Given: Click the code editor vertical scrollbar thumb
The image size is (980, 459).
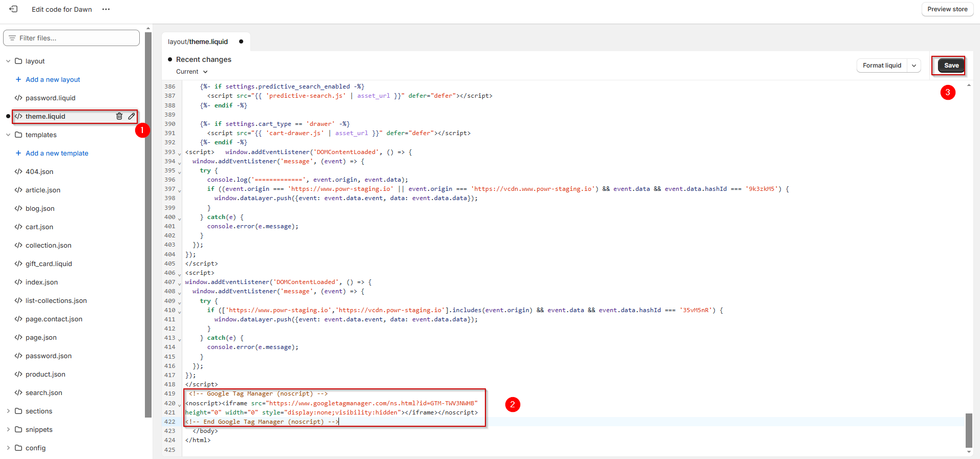Looking at the screenshot, I should [968, 430].
